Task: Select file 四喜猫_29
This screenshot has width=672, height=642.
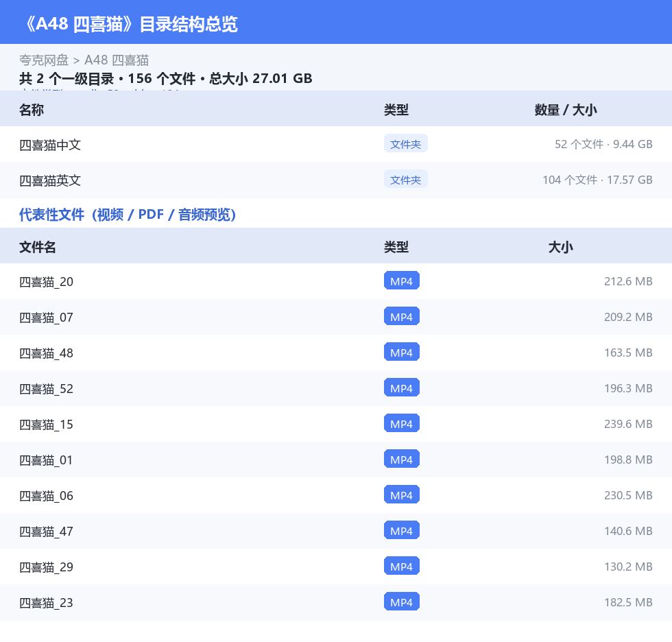Action: tap(47, 567)
